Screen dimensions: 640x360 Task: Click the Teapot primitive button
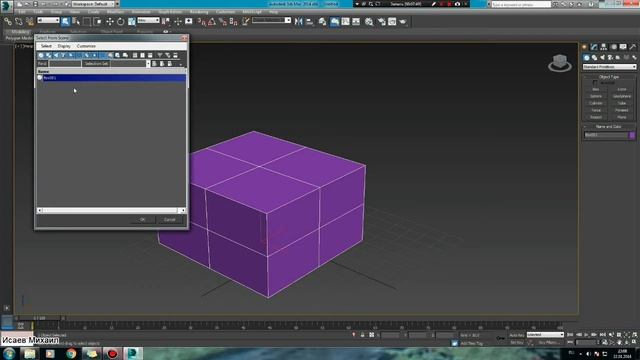[596, 117]
